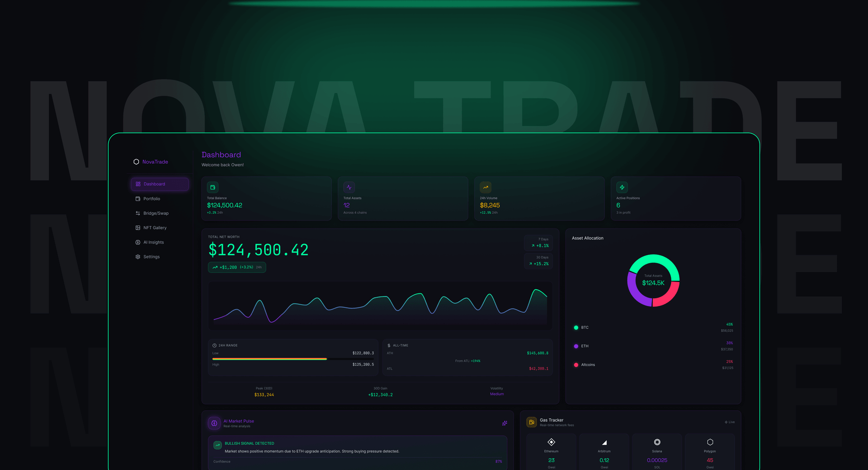Click the red Altcoins legend dot
Viewport: 868px width, 470px height.
point(576,365)
